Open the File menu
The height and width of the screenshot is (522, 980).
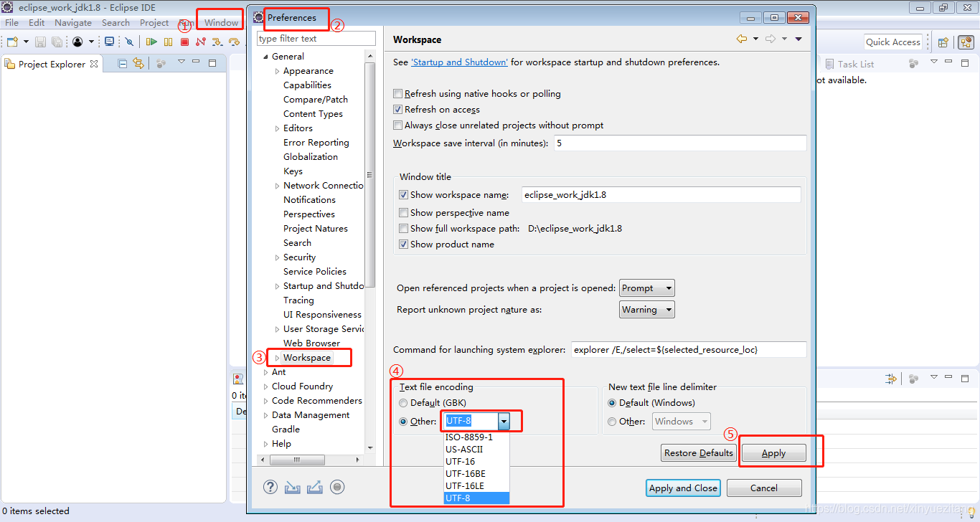click(x=11, y=22)
